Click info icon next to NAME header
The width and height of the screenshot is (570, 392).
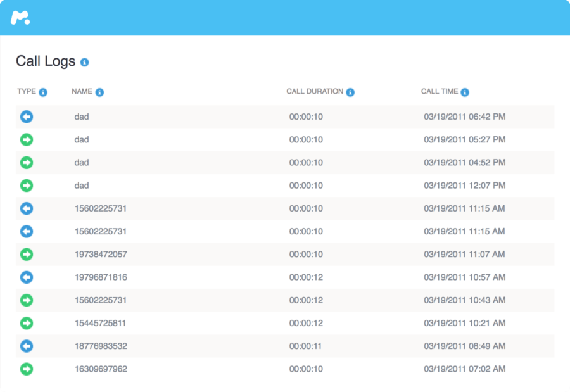tap(99, 92)
